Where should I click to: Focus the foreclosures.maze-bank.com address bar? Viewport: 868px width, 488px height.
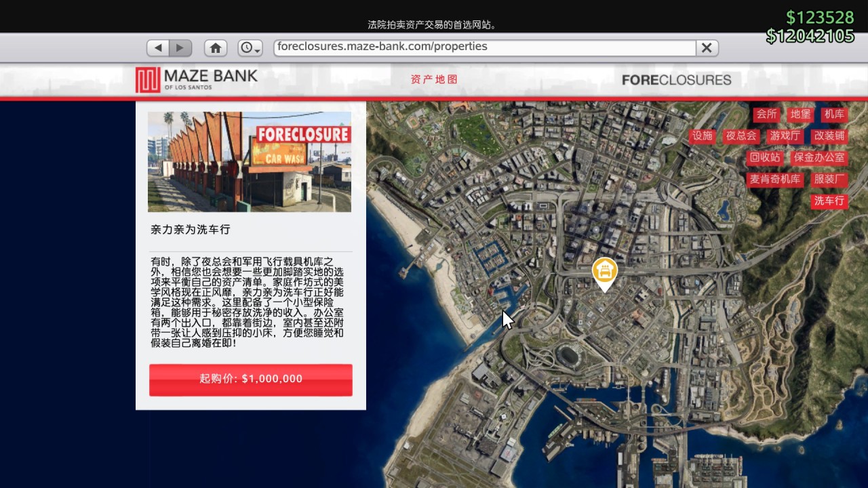click(x=485, y=47)
